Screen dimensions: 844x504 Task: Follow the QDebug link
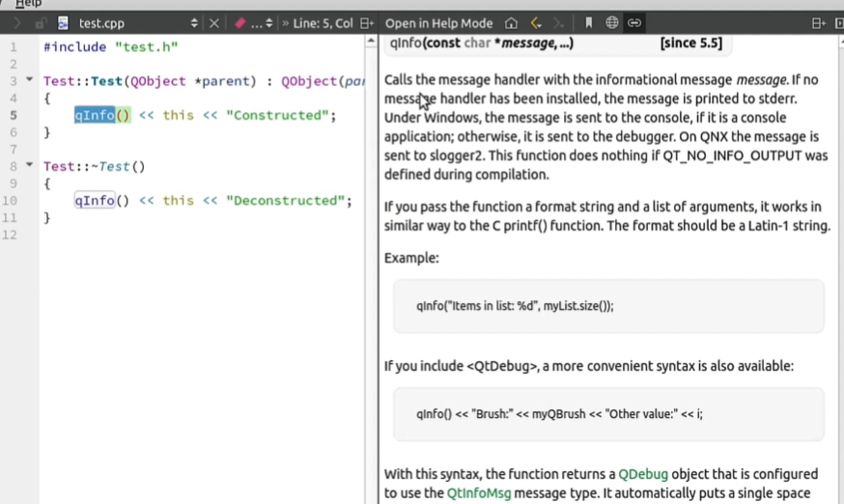(643, 474)
